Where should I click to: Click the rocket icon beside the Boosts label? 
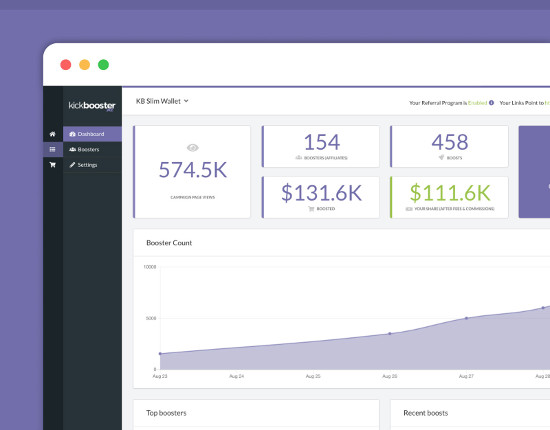point(441,157)
